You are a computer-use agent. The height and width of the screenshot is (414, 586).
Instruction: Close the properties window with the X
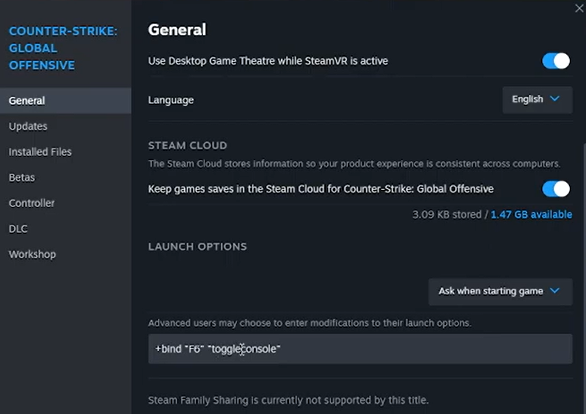pos(579,8)
